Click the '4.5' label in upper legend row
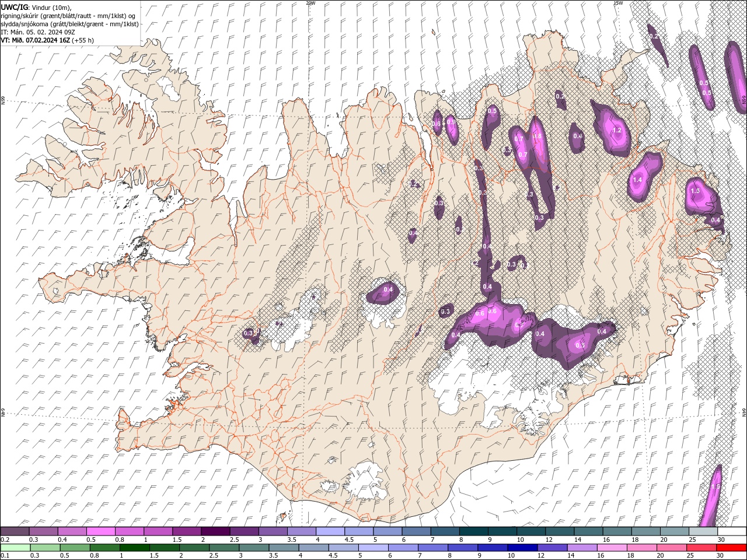 pyautogui.click(x=349, y=540)
